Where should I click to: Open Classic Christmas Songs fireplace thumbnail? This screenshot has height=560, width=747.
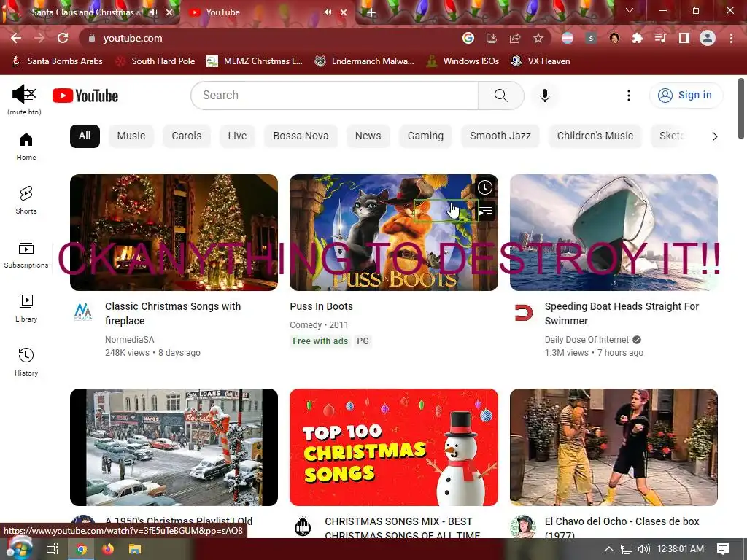[x=174, y=233]
